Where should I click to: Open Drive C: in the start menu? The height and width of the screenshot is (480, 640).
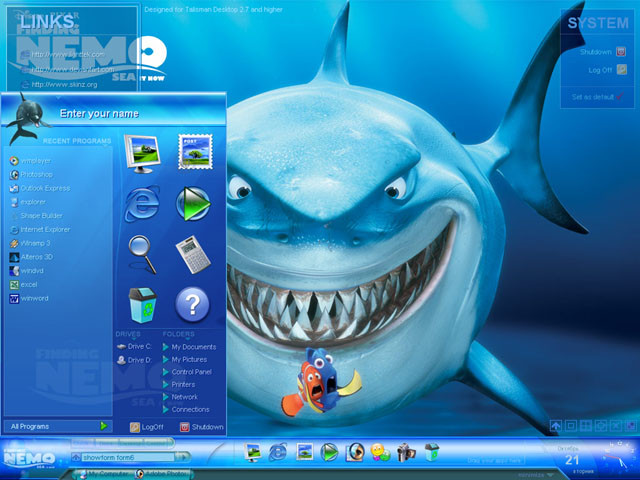134,347
